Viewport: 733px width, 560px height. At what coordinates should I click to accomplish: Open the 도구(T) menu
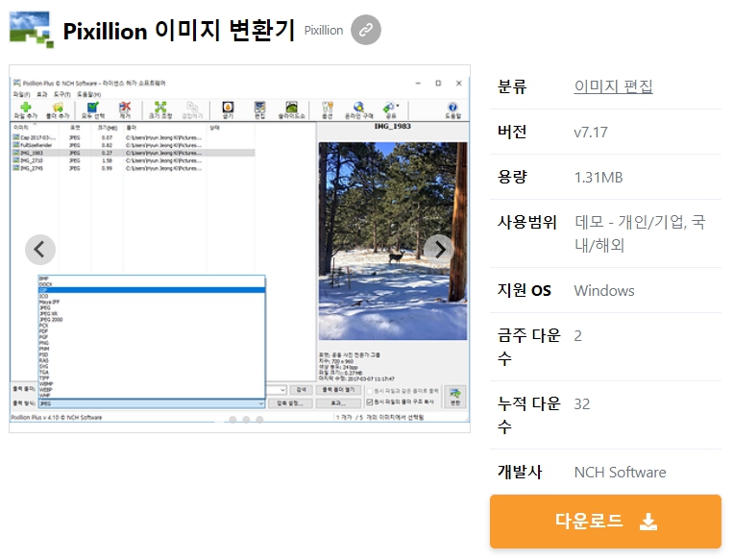click(x=61, y=94)
